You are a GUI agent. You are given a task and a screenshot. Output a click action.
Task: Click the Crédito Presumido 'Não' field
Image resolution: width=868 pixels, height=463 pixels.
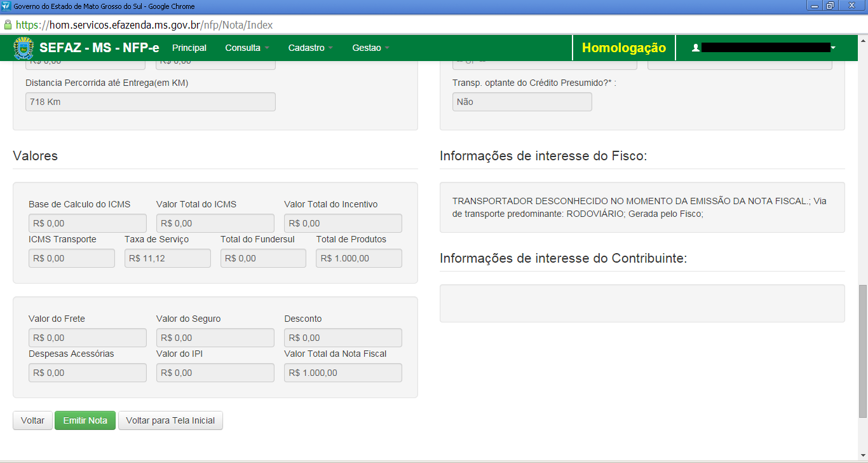[x=522, y=102]
